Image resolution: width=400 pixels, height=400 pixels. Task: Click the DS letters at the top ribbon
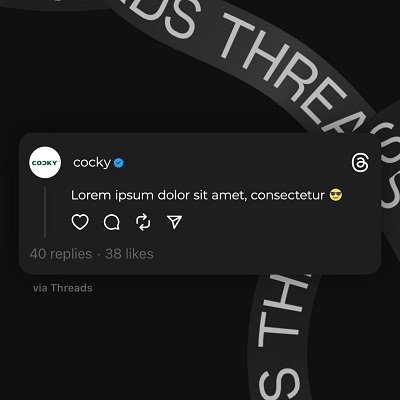[x=173, y=15]
